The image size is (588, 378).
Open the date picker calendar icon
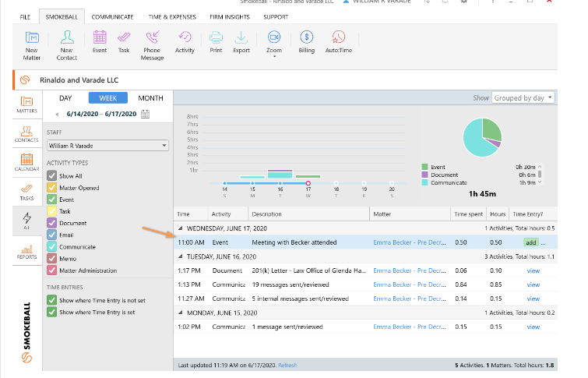click(146, 114)
